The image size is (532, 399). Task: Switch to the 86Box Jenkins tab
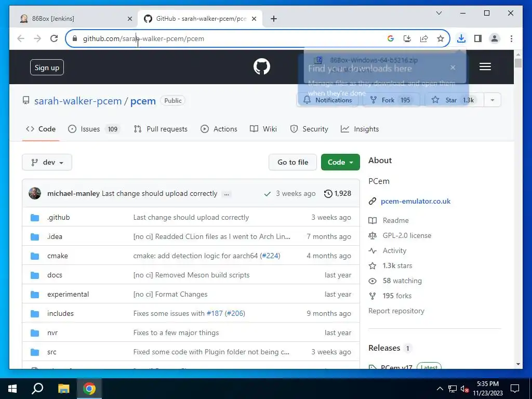click(72, 19)
